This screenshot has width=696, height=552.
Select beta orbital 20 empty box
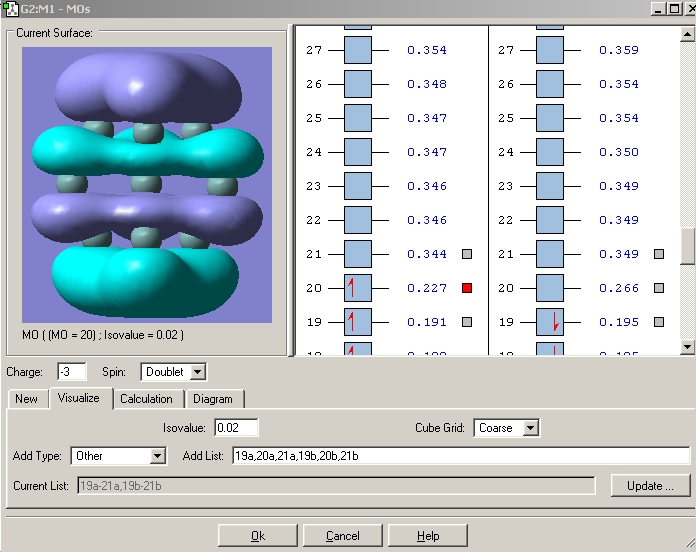coord(550,288)
